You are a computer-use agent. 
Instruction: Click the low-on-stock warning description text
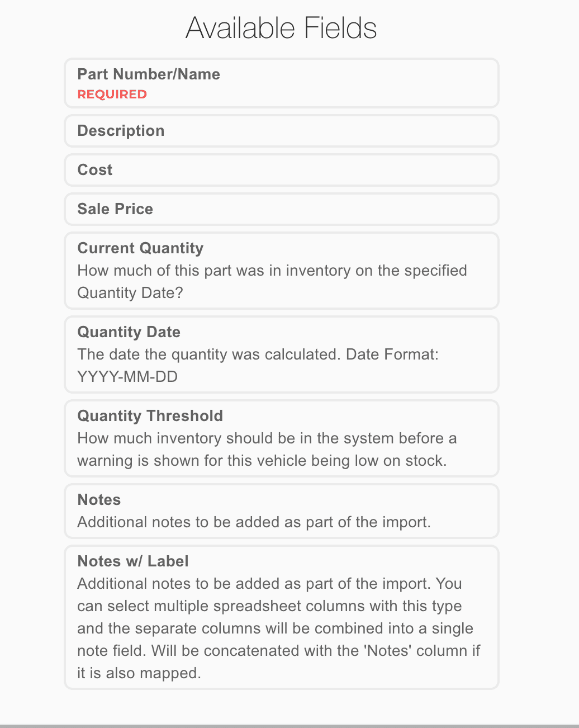262,461
